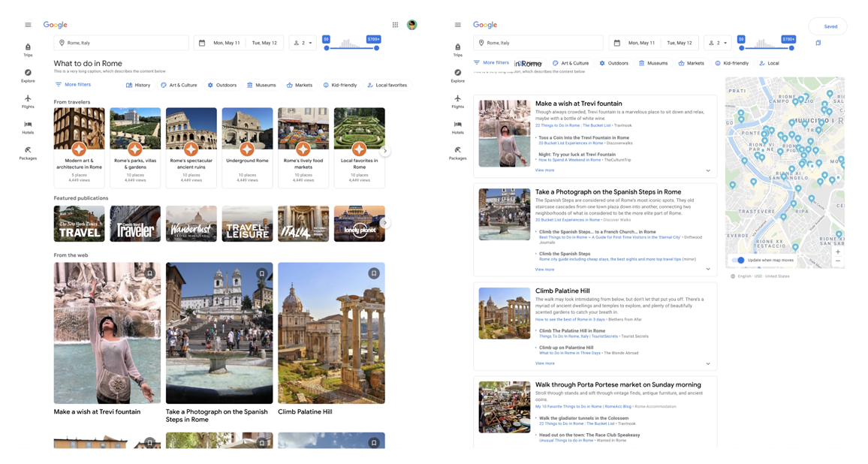Open Lonely Planet publication thumbnail
This screenshot has height=464, width=868.
coord(359,224)
